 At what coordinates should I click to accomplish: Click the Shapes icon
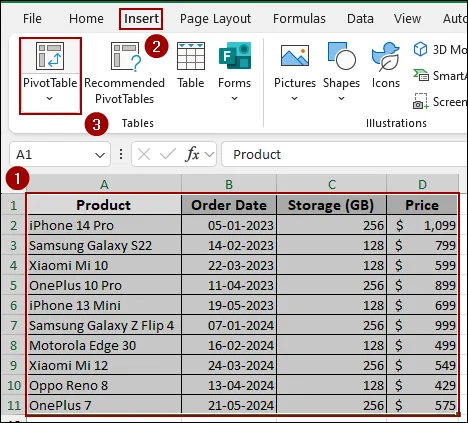point(341,56)
